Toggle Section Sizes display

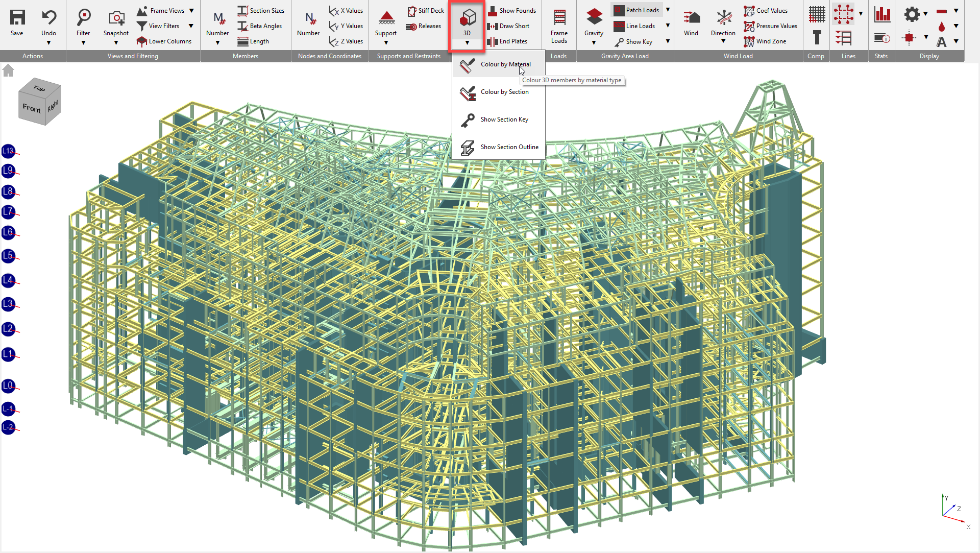point(261,11)
